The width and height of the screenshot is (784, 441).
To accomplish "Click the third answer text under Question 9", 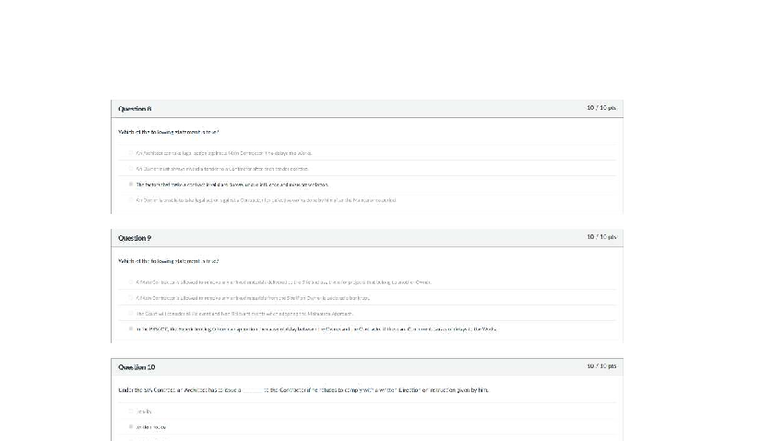I will click(244, 314).
